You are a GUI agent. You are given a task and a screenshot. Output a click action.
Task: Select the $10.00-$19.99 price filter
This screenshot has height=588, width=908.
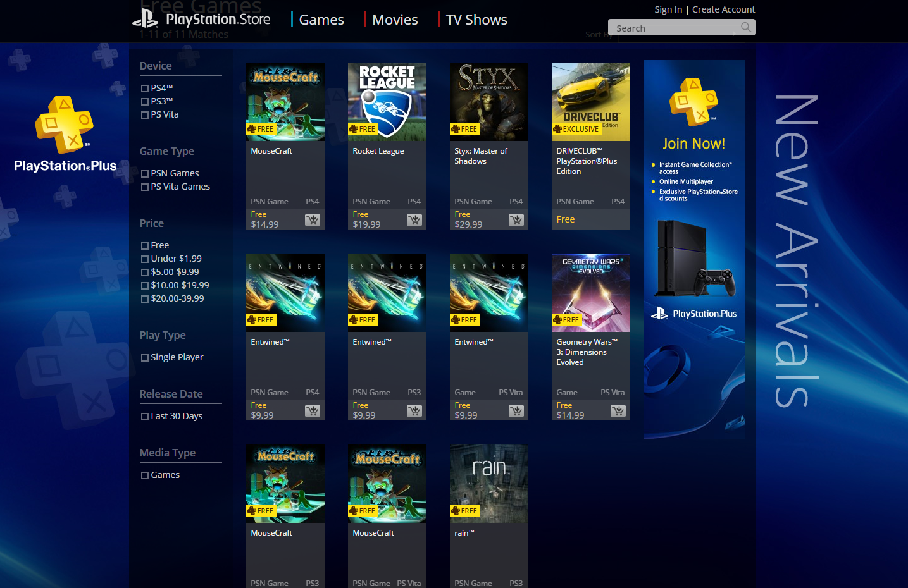coord(145,286)
